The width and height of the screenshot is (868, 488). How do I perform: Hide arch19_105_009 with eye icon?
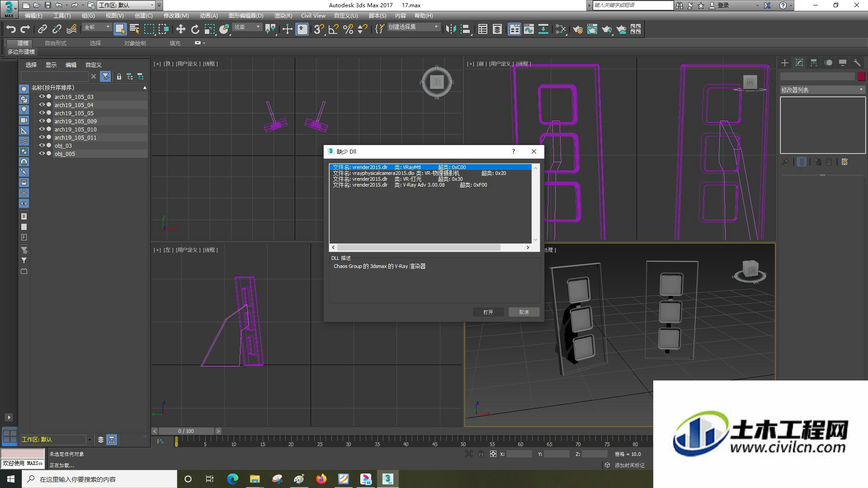click(42, 121)
